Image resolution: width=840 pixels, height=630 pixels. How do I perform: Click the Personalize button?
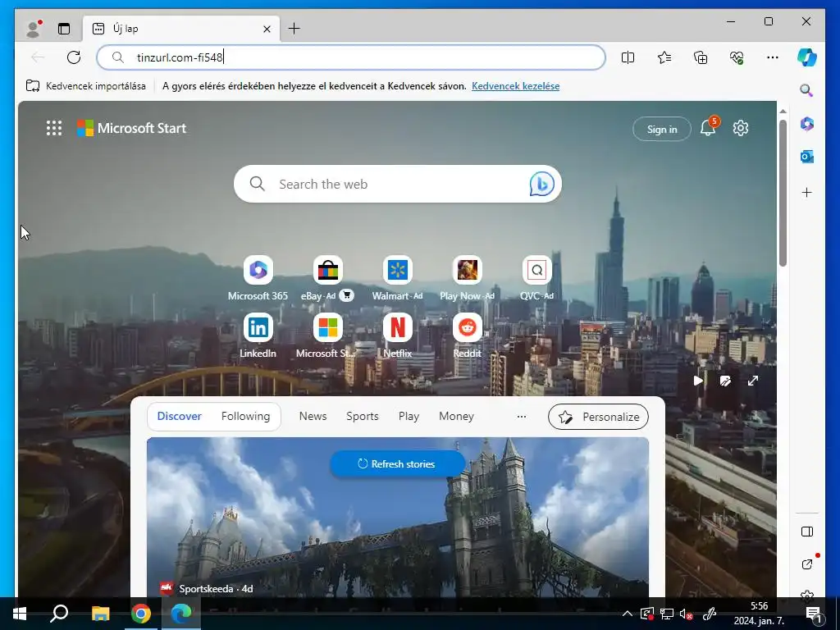click(x=598, y=417)
